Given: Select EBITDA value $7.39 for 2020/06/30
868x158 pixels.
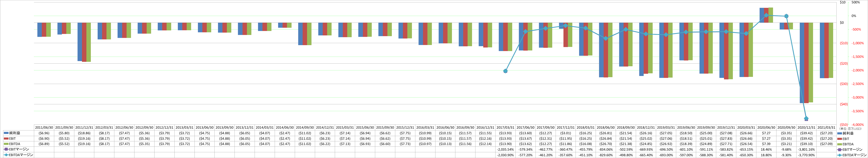Looking at the screenshot, I should tap(766, 144).
